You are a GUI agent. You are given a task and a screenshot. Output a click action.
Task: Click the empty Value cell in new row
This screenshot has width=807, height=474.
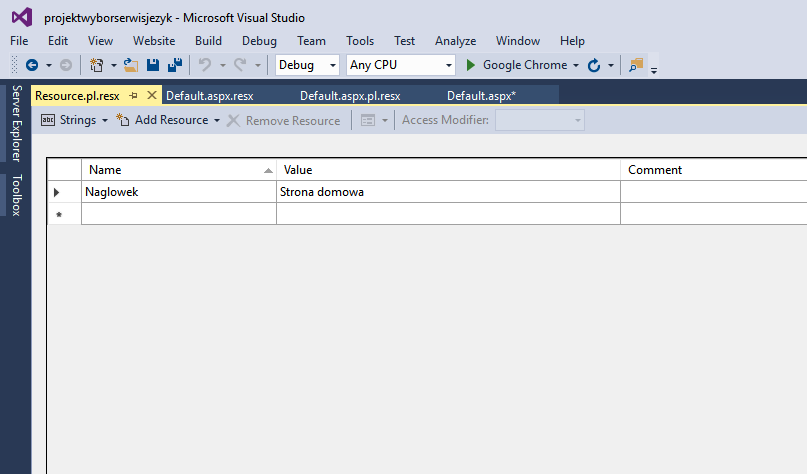tap(448, 214)
